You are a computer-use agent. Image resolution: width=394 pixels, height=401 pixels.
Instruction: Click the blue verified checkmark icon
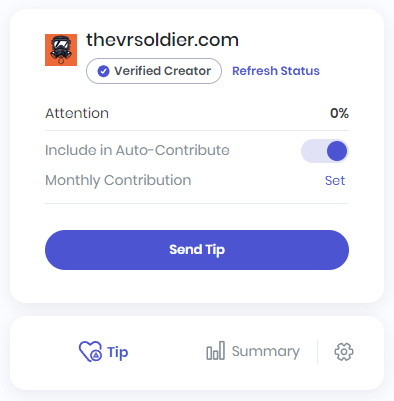tap(103, 71)
